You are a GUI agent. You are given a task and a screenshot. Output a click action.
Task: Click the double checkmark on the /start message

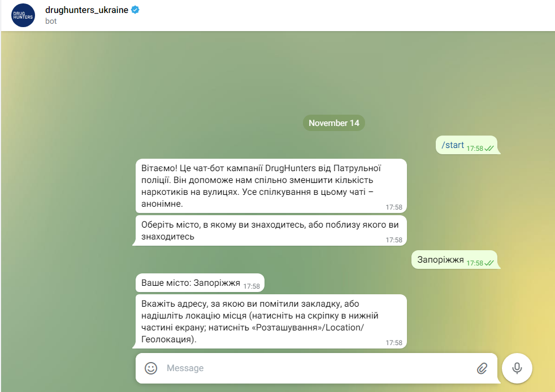[489, 148]
